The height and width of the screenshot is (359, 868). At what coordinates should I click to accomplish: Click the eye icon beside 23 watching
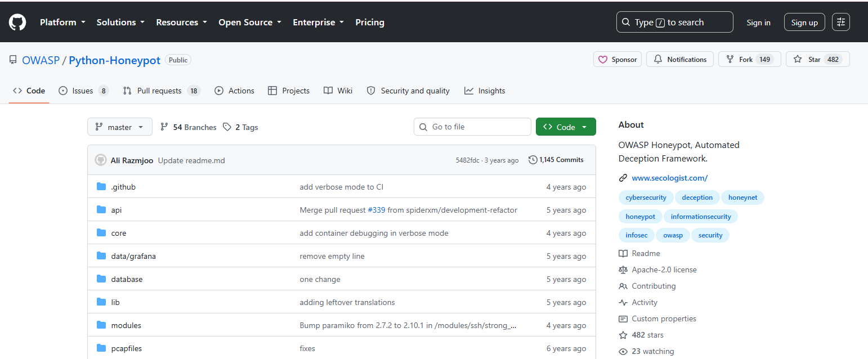(623, 351)
